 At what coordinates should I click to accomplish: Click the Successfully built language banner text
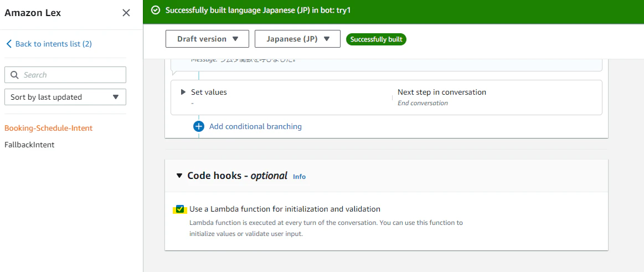258,11
